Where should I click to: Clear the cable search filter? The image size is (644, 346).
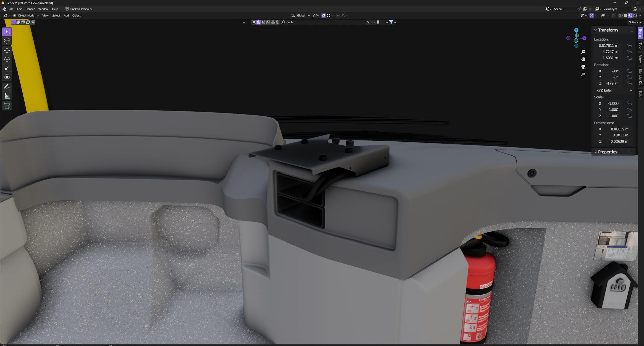368,22
